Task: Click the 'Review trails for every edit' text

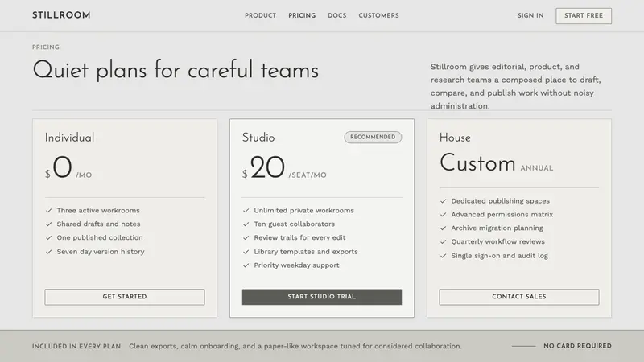Action: (x=299, y=237)
